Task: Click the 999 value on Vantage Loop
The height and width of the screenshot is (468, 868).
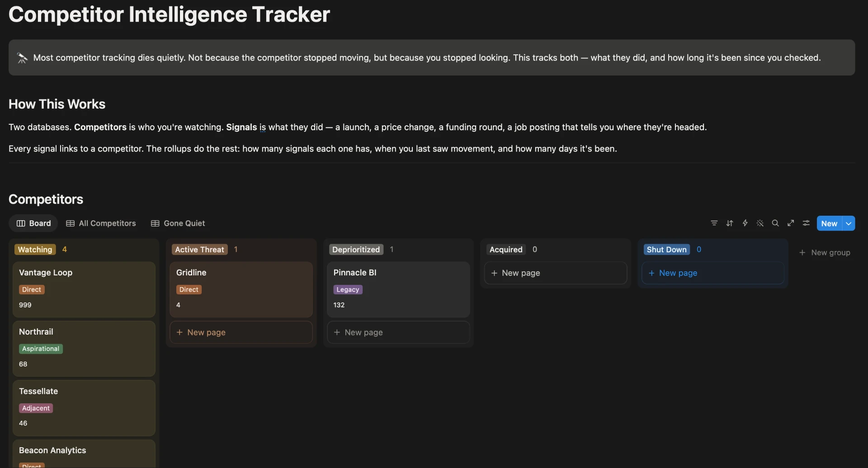Action: click(x=25, y=305)
